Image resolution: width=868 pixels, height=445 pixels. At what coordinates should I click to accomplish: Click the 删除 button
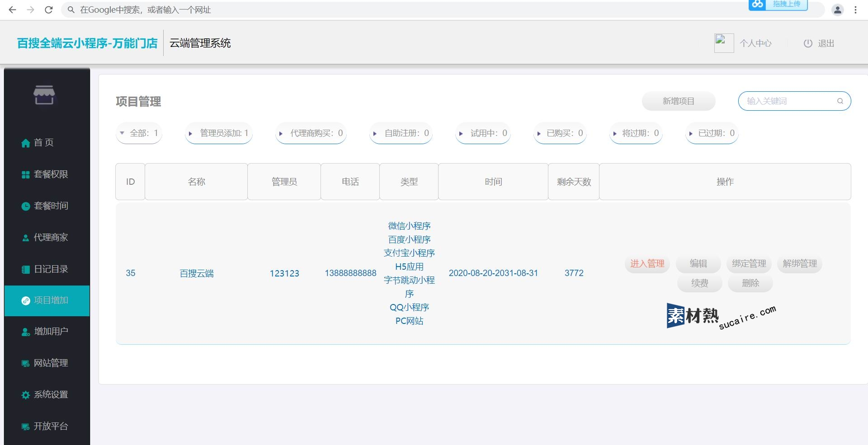[750, 283]
